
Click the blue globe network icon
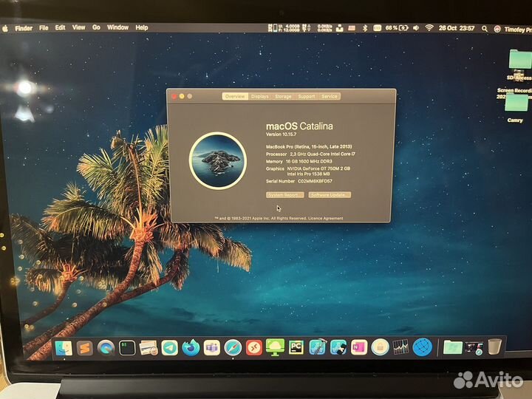coord(422,347)
